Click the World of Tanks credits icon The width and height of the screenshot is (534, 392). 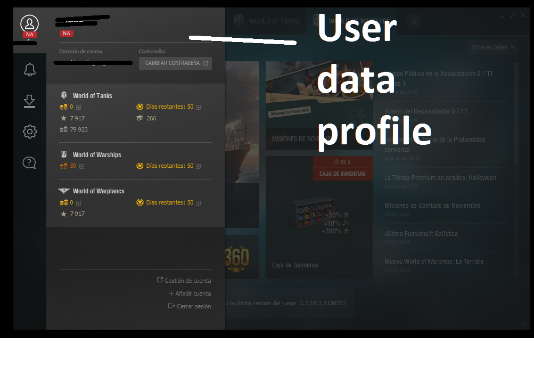coord(64,129)
